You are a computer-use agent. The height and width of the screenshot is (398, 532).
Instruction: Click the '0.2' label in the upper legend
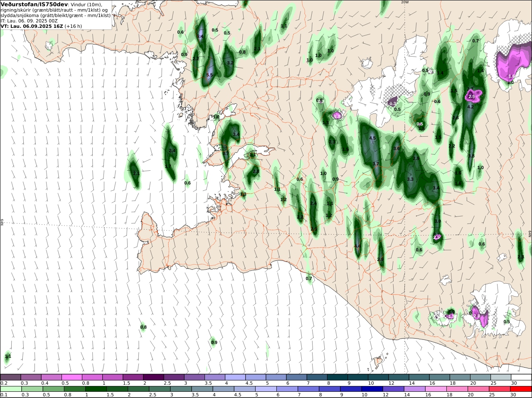point(4,383)
